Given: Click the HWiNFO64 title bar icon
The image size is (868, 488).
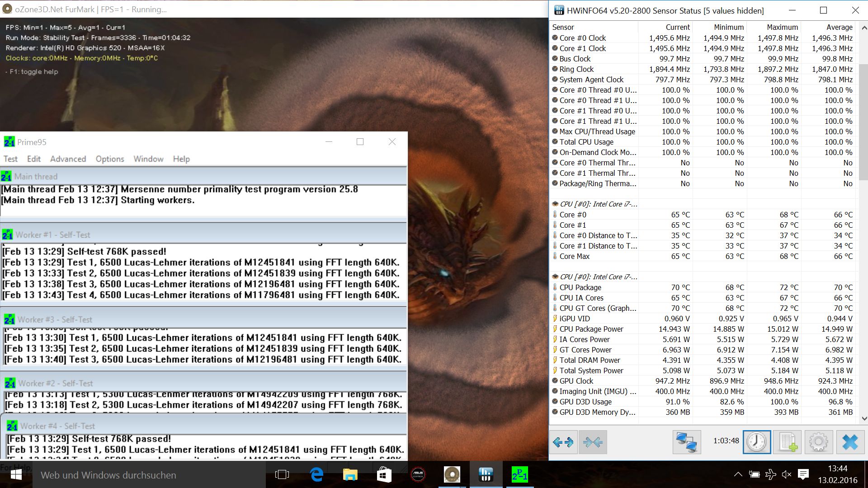Looking at the screenshot, I should (559, 10).
